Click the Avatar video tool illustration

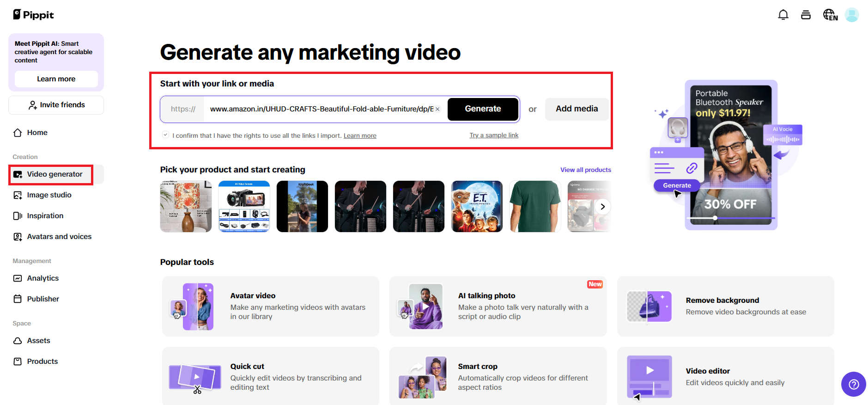[x=193, y=307]
